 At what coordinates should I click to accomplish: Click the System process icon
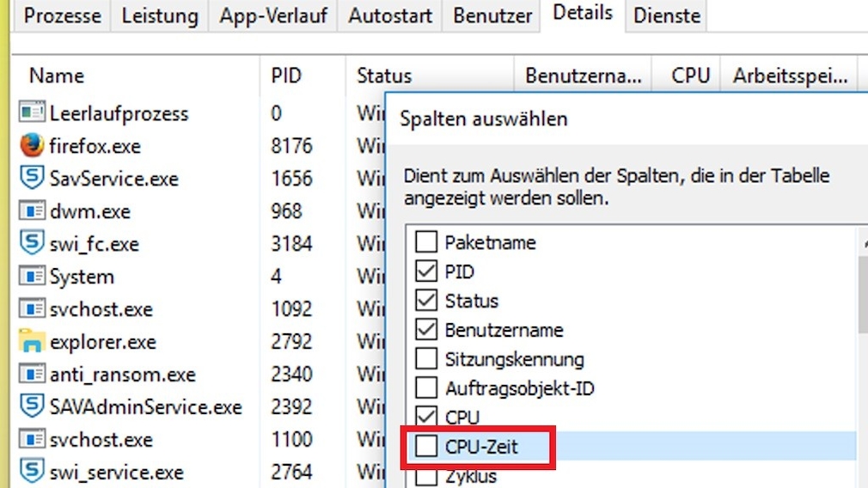pyautogui.click(x=32, y=276)
